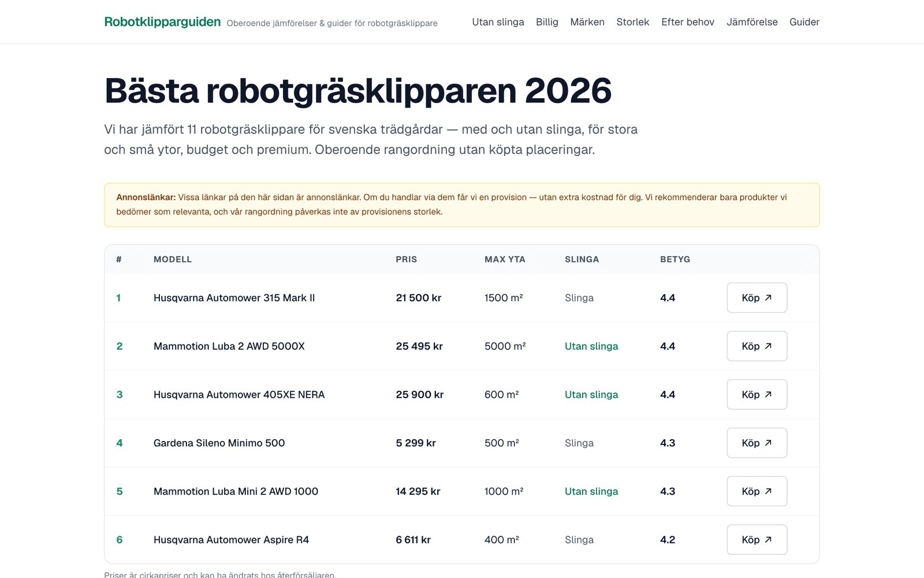Click the 5000 m² max area value

pyautogui.click(x=505, y=346)
